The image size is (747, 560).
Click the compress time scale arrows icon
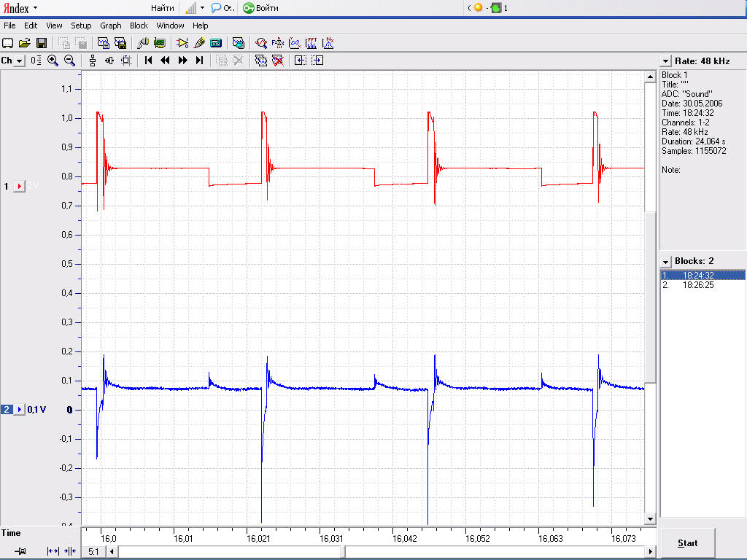[x=70, y=551]
